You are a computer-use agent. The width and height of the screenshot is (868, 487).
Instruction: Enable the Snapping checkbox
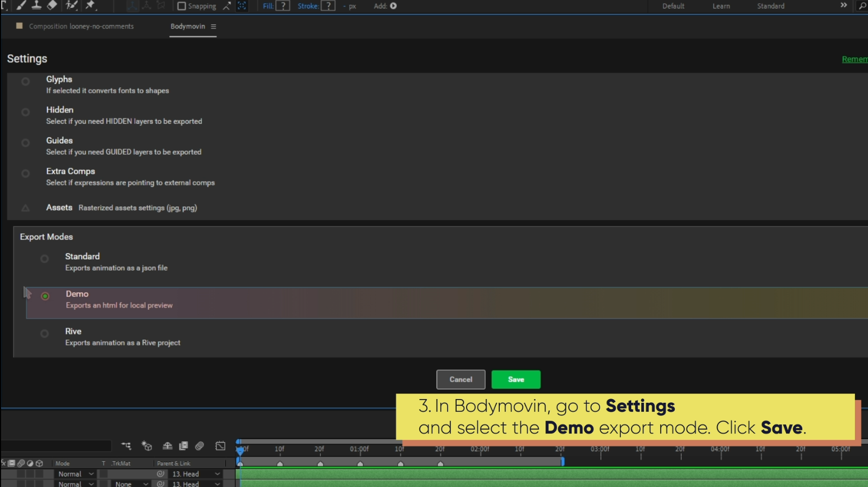click(x=181, y=6)
